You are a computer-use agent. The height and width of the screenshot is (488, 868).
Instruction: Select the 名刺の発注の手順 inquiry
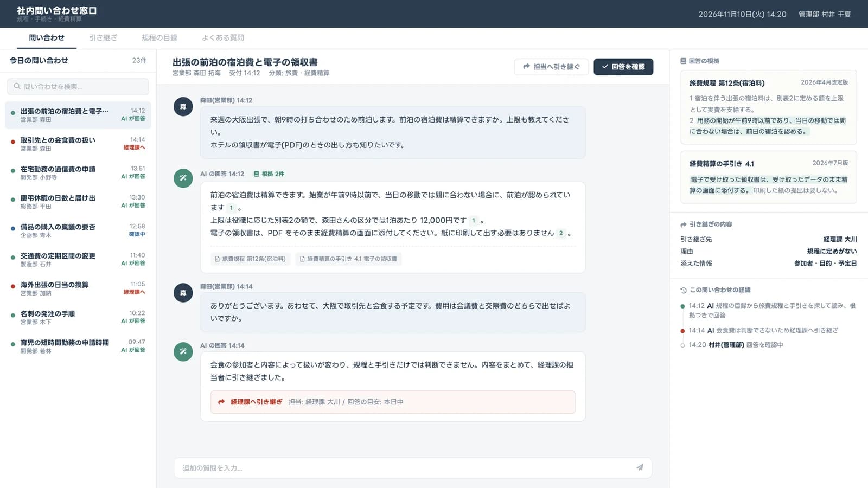(78, 317)
